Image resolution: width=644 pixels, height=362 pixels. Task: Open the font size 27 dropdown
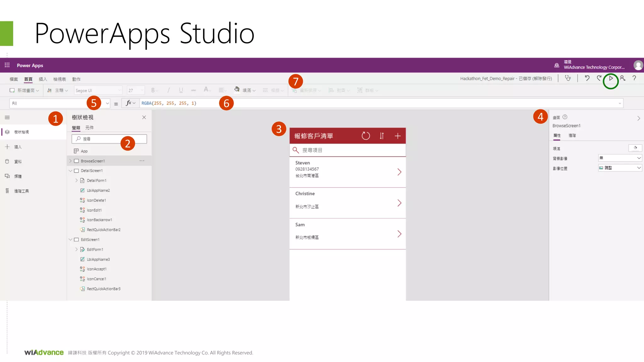coord(136,90)
